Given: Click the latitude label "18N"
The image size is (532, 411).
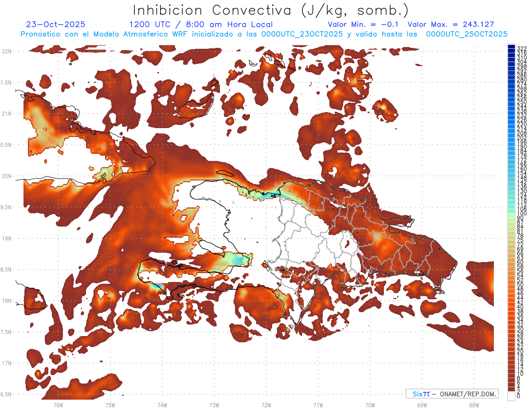Looking at the screenshot, I should [6, 301].
